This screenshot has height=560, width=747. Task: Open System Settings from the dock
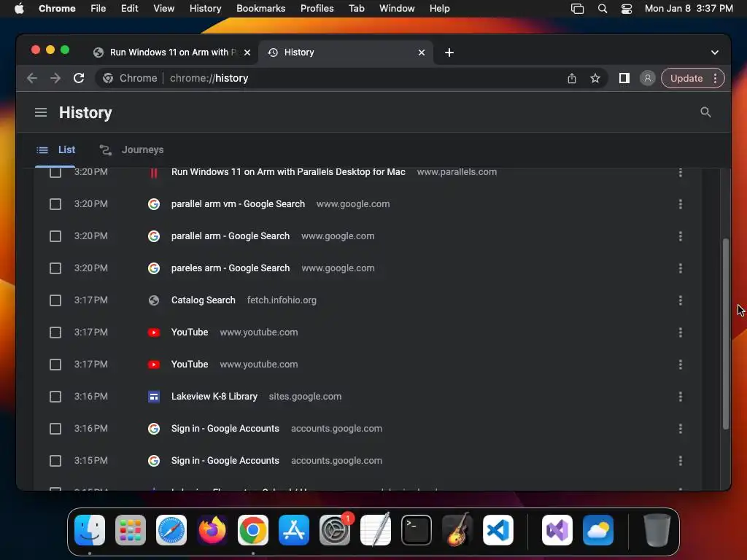(334, 530)
